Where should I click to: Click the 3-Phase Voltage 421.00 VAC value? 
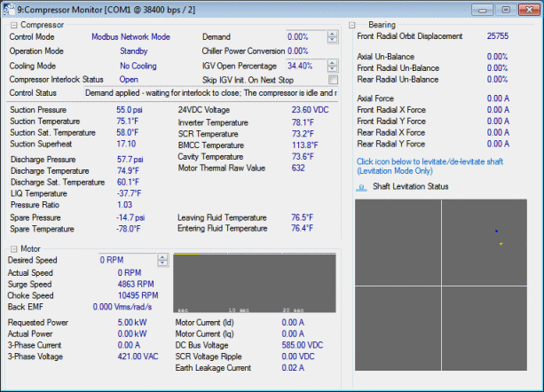point(138,357)
